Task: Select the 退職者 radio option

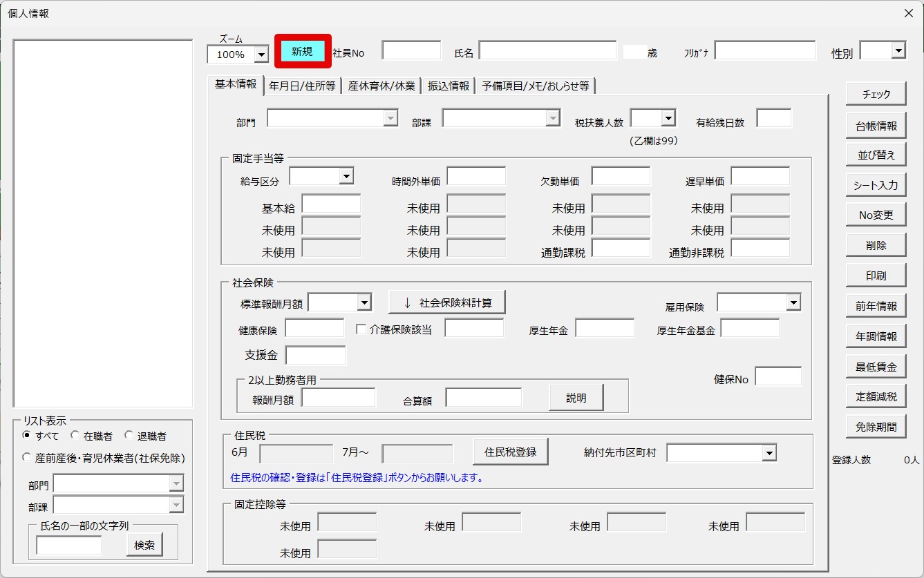Action: (129, 436)
